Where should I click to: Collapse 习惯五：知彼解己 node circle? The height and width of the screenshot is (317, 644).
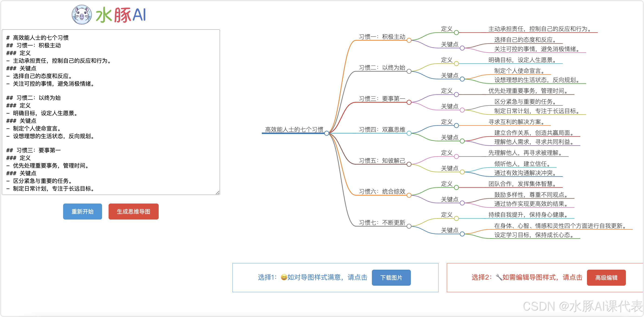[409, 164]
